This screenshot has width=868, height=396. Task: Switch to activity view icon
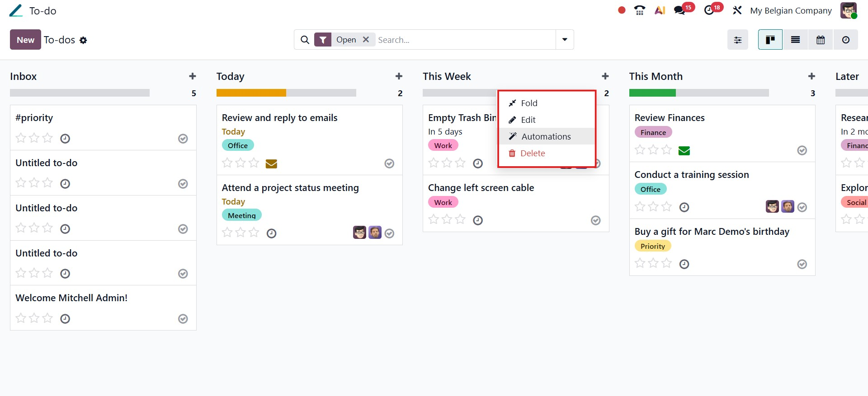click(x=845, y=40)
